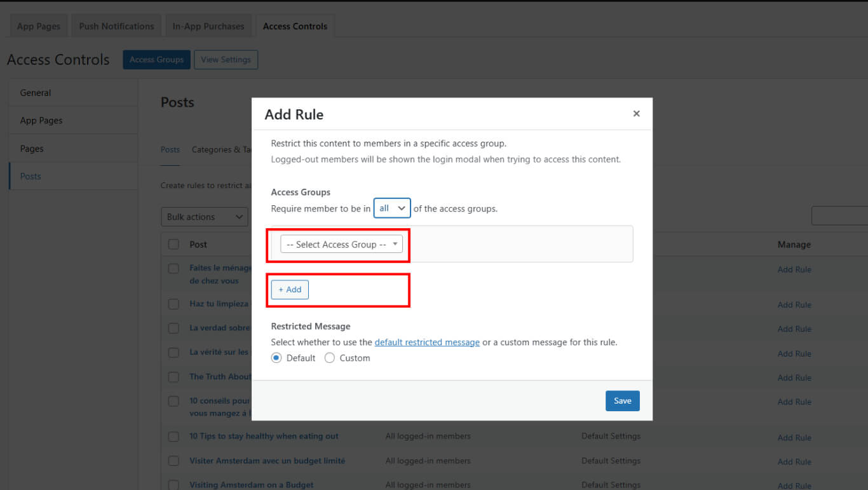The image size is (868, 490).
Task: Open the Push Notifications tab
Action: click(x=116, y=26)
